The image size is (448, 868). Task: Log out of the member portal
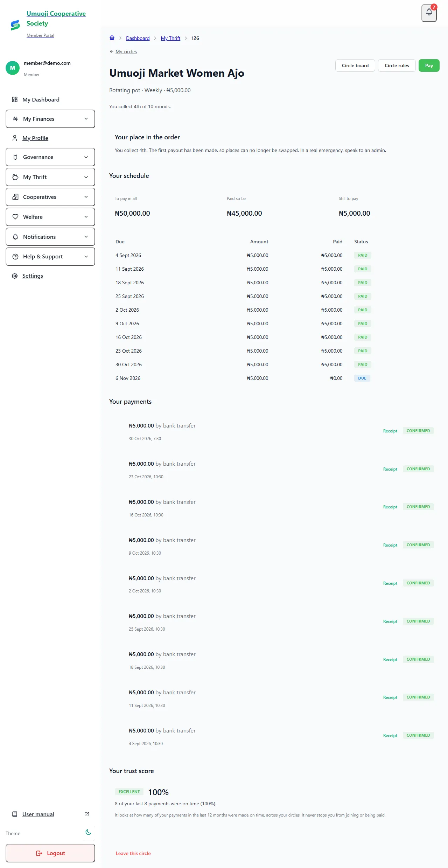50,853
